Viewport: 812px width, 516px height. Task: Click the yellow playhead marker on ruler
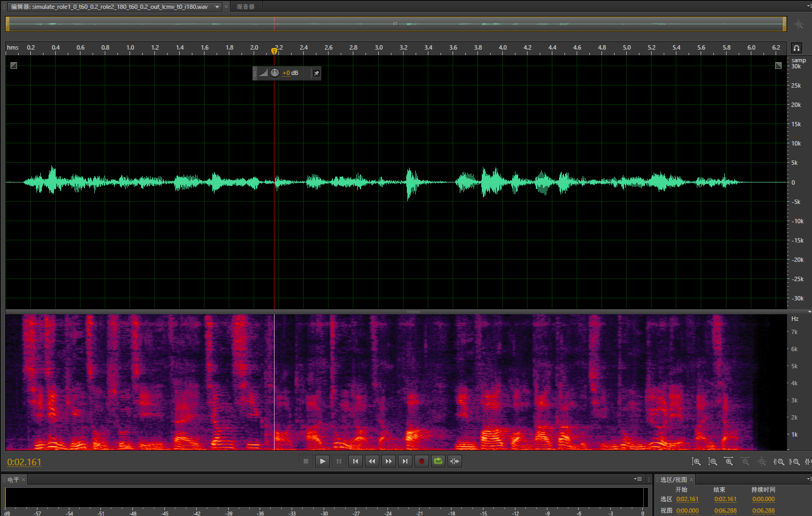pos(274,51)
